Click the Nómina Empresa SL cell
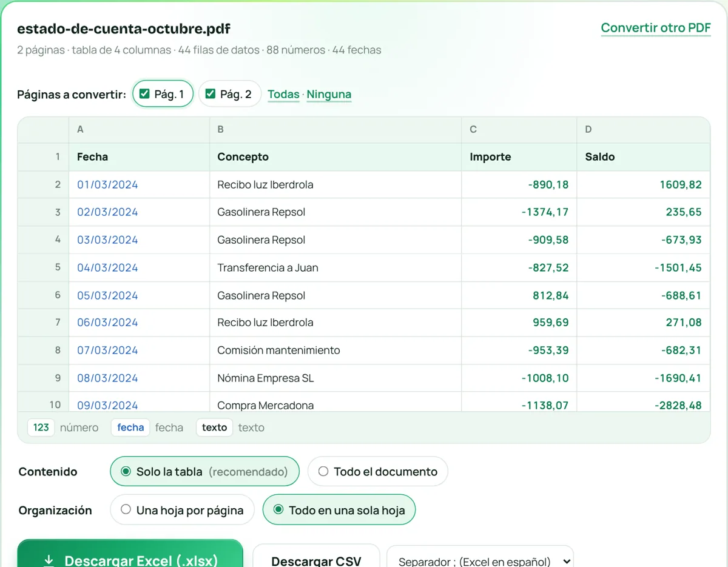This screenshot has width=728, height=567. tap(335, 378)
